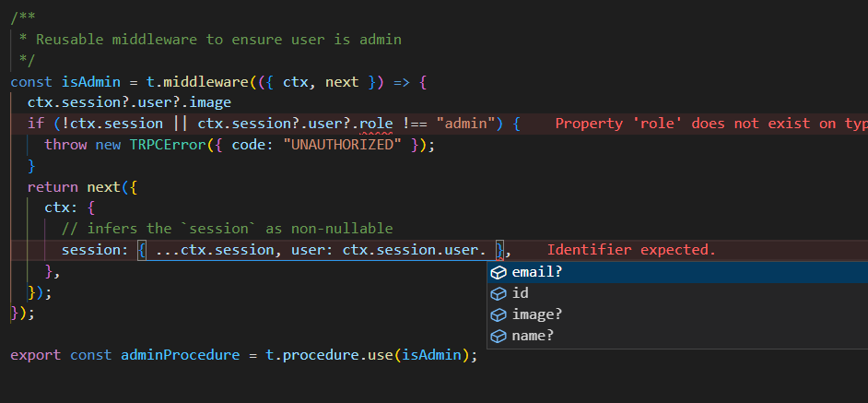Click the throw keyword

65,145
